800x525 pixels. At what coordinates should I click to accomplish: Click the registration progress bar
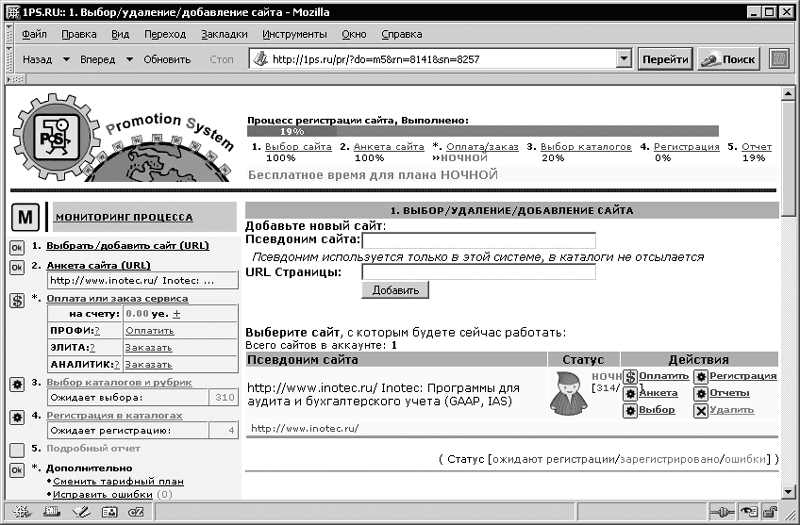483,131
